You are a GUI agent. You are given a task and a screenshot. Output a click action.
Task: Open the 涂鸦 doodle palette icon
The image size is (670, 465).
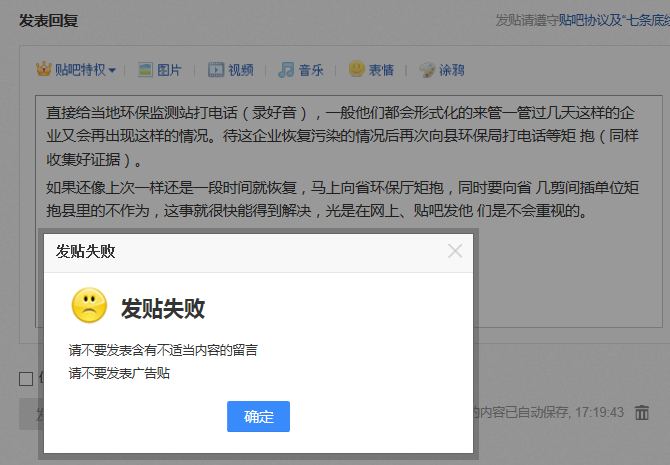click(426, 70)
